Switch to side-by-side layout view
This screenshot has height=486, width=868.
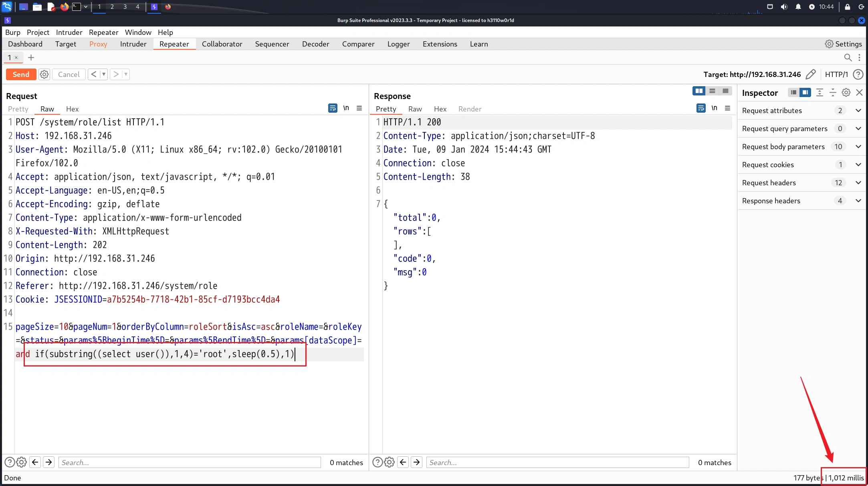(699, 91)
